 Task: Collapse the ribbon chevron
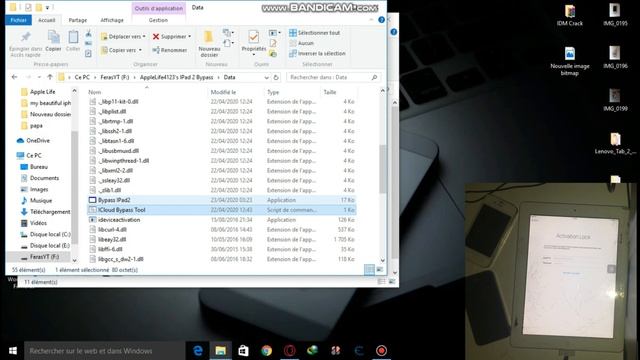click(371, 20)
